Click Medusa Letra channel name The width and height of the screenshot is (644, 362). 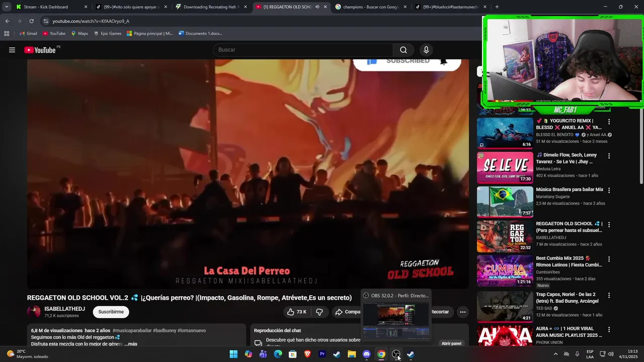point(548,169)
